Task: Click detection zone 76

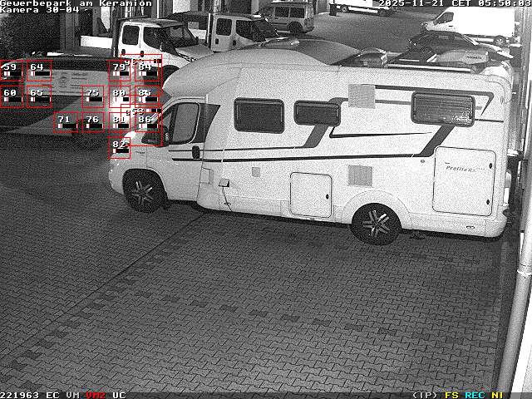Action: [x=93, y=123]
